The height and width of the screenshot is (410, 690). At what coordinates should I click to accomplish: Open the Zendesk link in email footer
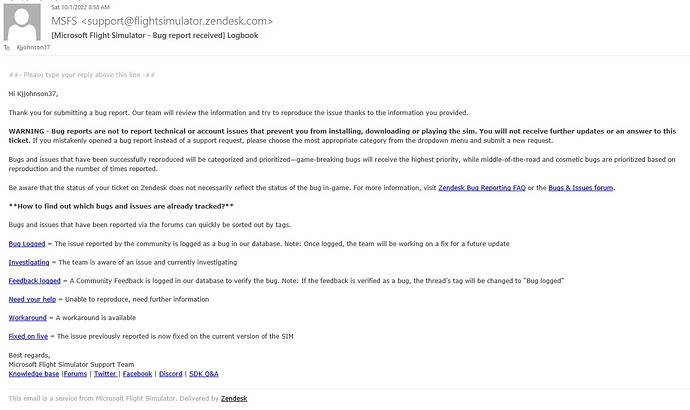point(233,398)
